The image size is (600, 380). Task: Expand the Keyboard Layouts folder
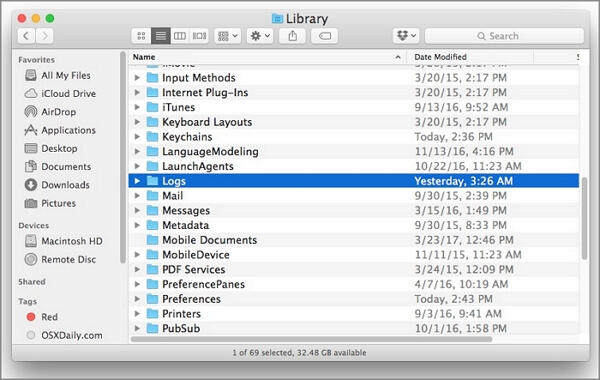click(x=137, y=122)
